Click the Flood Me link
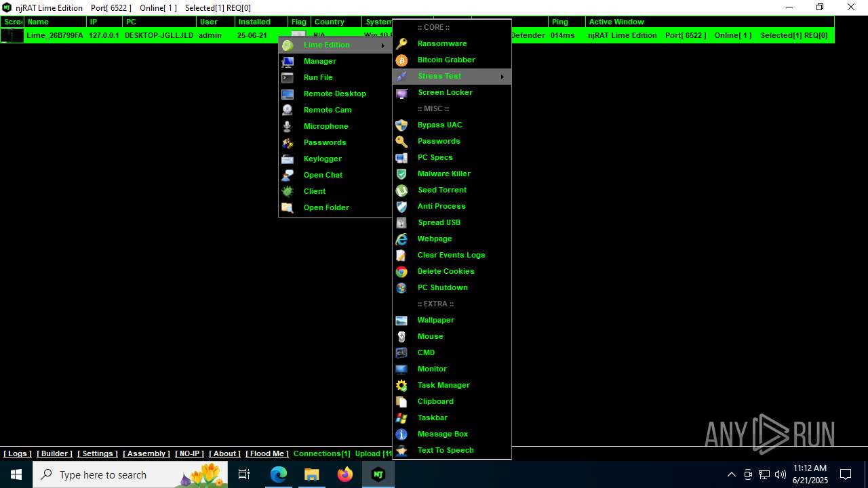This screenshot has width=868, height=488. coord(267,453)
